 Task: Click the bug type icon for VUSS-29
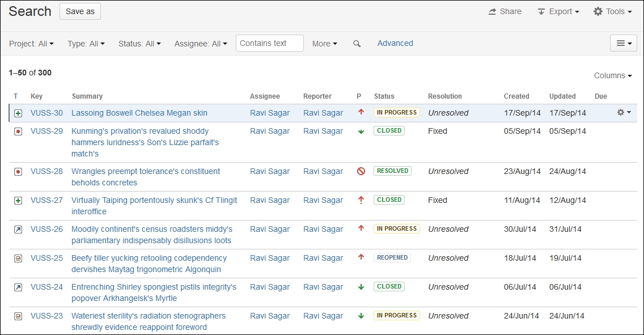(x=18, y=132)
